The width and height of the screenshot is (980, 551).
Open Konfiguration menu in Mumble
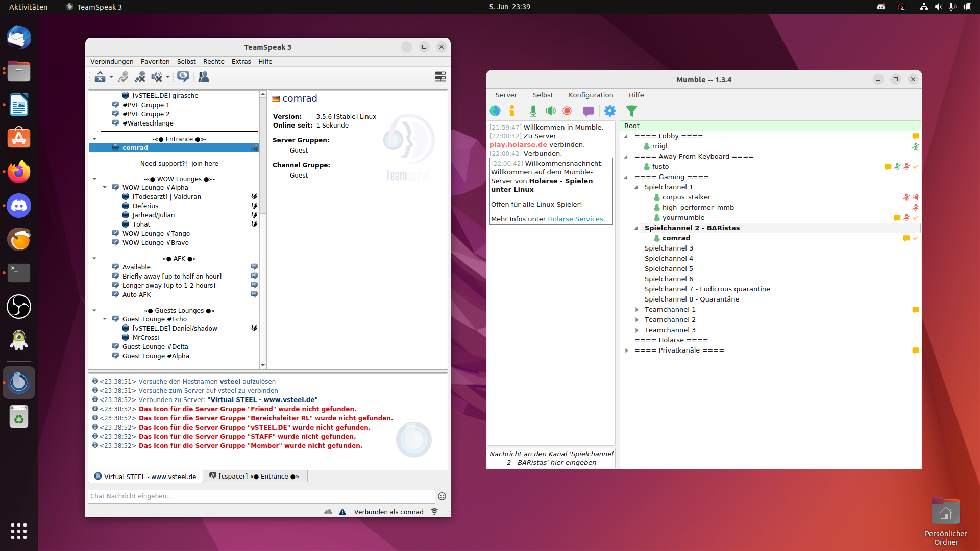click(591, 95)
